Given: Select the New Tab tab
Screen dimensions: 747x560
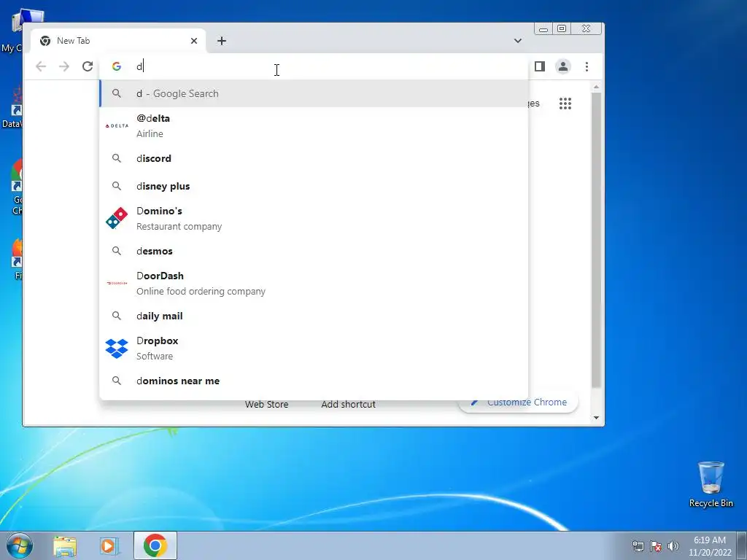Looking at the screenshot, I should coord(118,41).
